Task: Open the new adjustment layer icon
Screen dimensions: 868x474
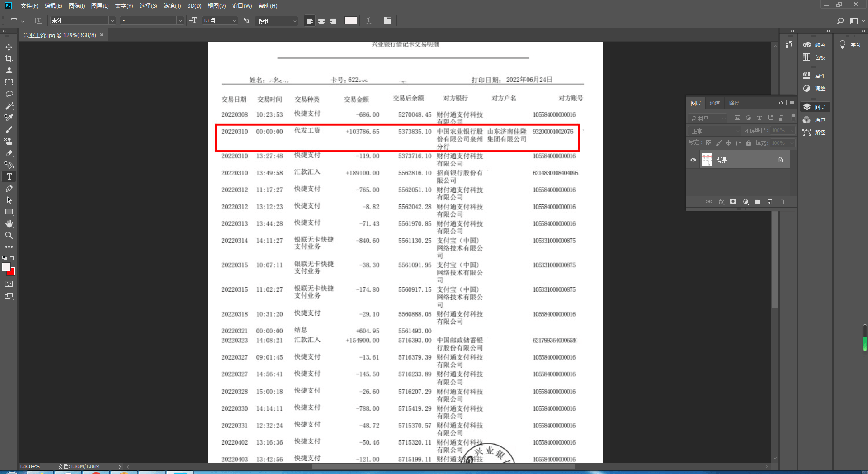Action: (x=745, y=202)
